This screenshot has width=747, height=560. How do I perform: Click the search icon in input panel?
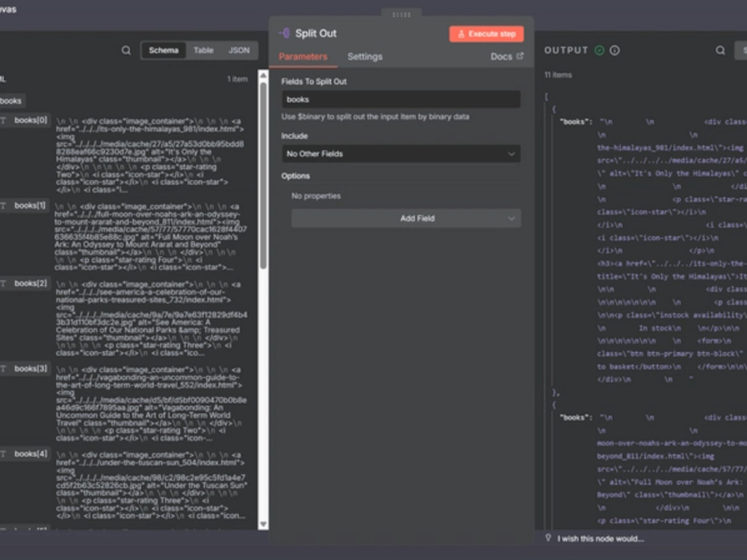125,50
